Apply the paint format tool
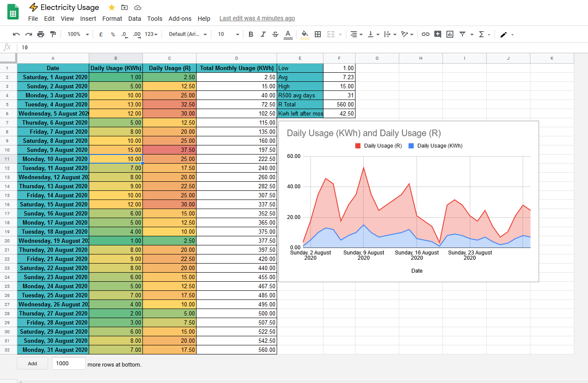Image resolution: width=588 pixels, height=383 pixels. [52, 34]
